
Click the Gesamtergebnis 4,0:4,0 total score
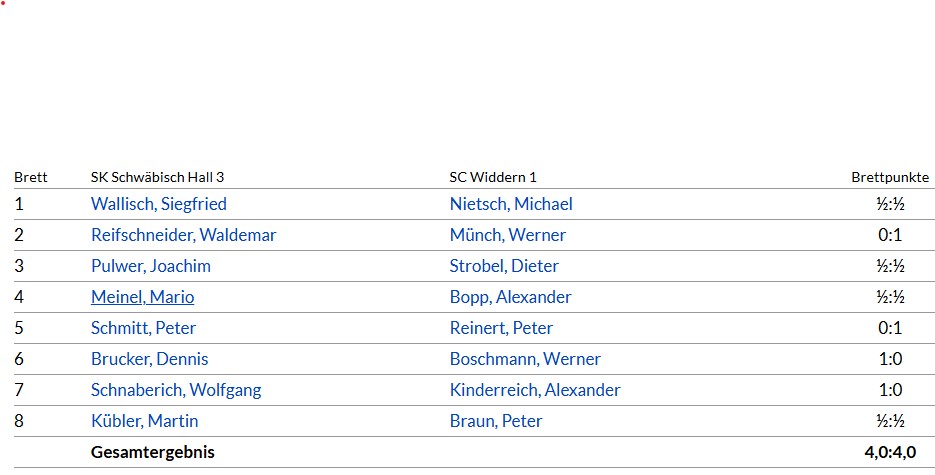(x=890, y=452)
